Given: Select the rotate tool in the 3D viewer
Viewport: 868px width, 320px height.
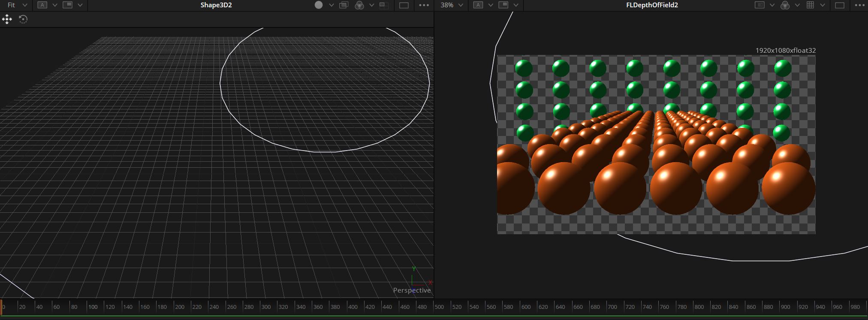Looking at the screenshot, I should (23, 19).
